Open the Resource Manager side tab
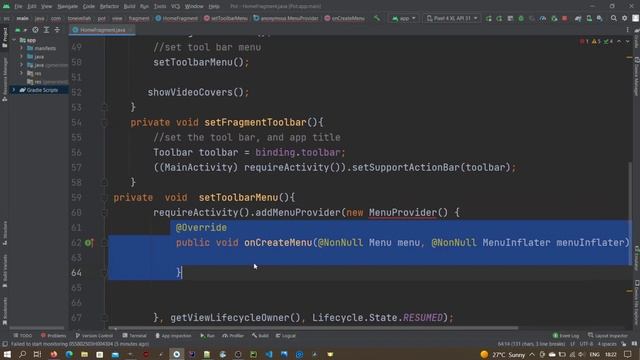Viewport: 640px width, 360px height. (x=4, y=79)
